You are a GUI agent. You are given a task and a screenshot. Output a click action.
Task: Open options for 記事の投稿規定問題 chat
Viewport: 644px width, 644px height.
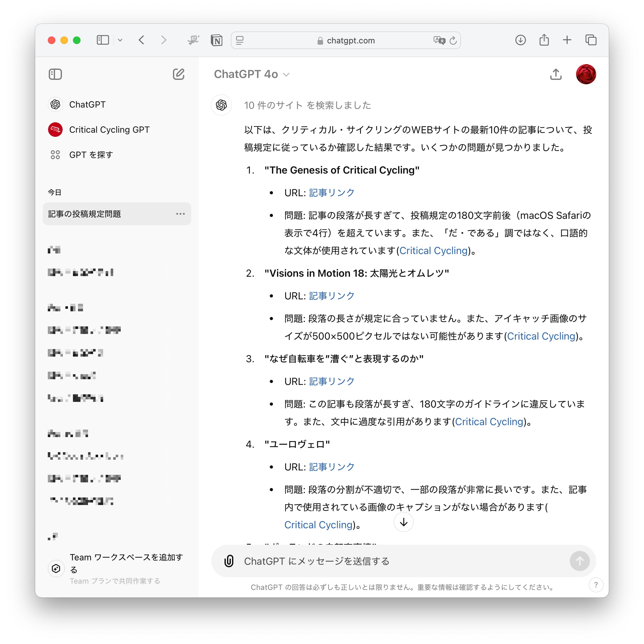pyautogui.click(x=180, y=214)
